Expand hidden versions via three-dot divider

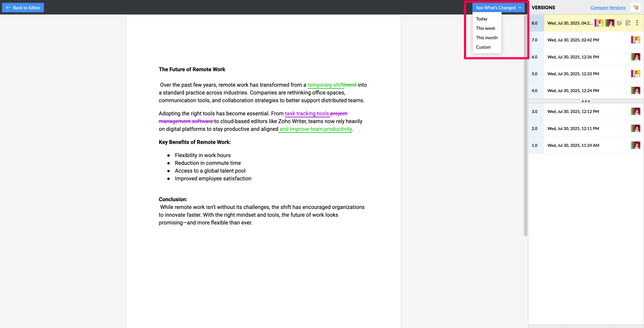[x=586, y=101]
